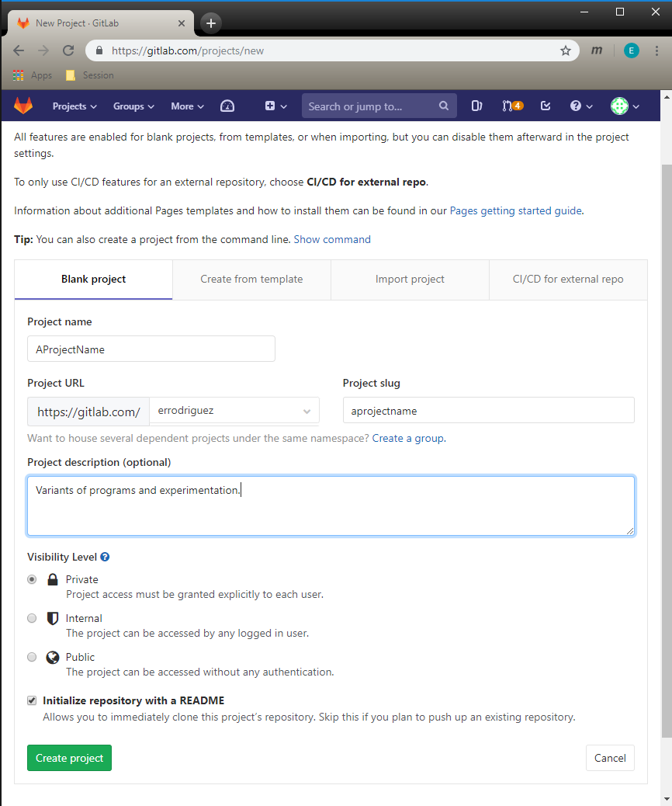Switch to the Import project tab
Viewport: 672px width, 806px height.
tap(410, 280)
